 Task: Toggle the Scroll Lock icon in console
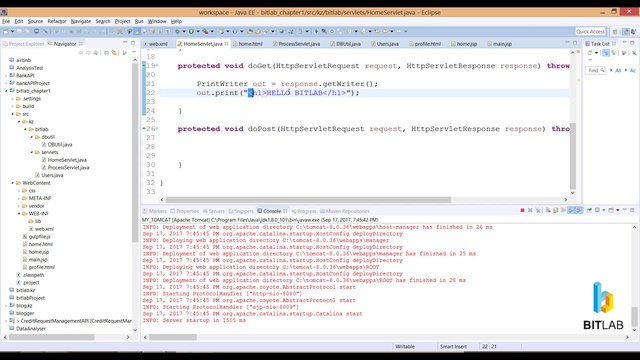(x=556, y=210)
